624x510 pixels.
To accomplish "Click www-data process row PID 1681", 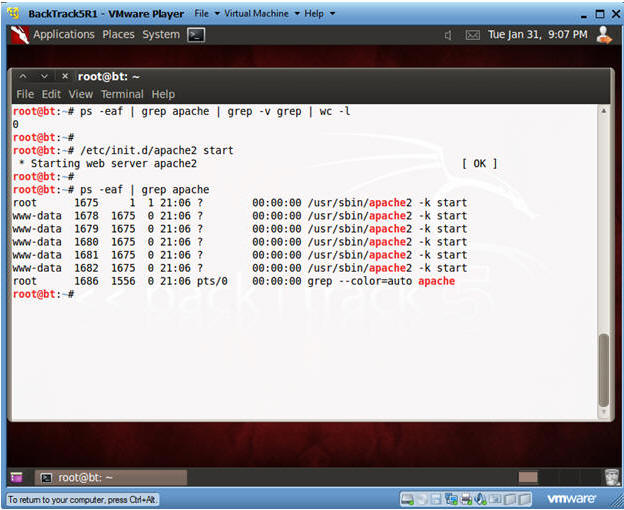I will click(x=240, y=255).
